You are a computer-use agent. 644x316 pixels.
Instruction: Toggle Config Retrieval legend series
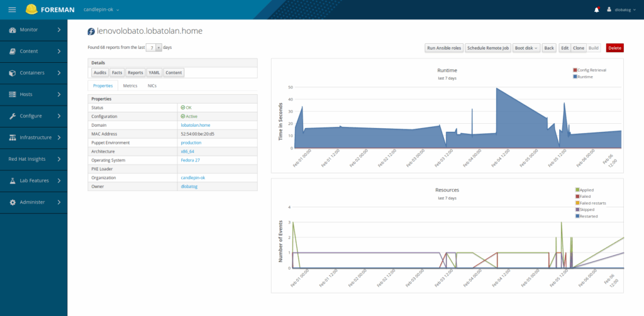(591, 70)
